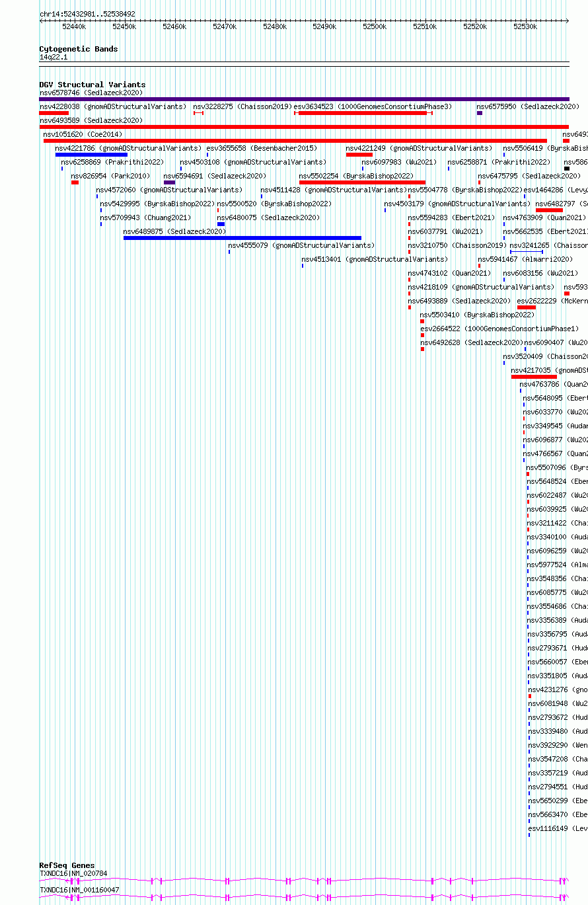The width and height of the screenshot is (588, 905).
Task: Click nsv6493889 (Sedlazeck2020) label
Action: [459, 301]
